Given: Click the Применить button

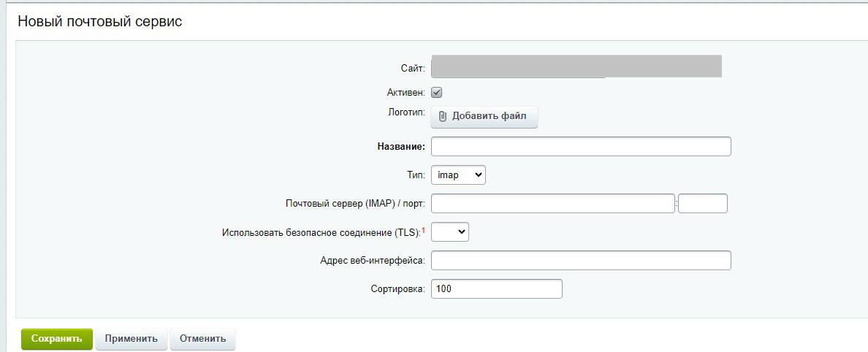Looking at the screenshot, I should coord(132,339).
